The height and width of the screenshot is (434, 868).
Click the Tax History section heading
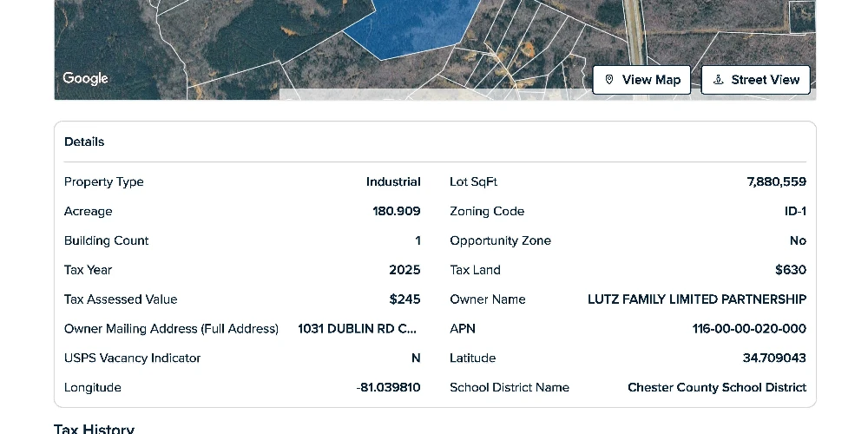click(x=94, y=429)
